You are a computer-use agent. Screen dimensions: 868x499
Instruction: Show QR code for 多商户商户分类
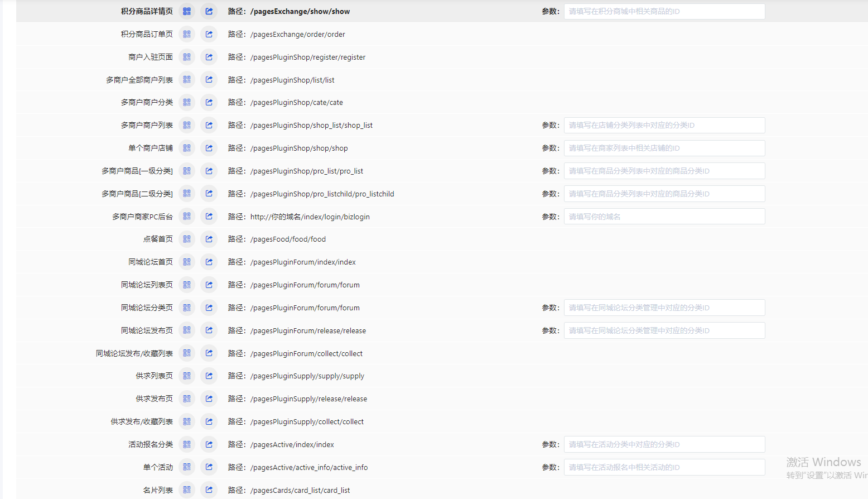pos(187,103)
